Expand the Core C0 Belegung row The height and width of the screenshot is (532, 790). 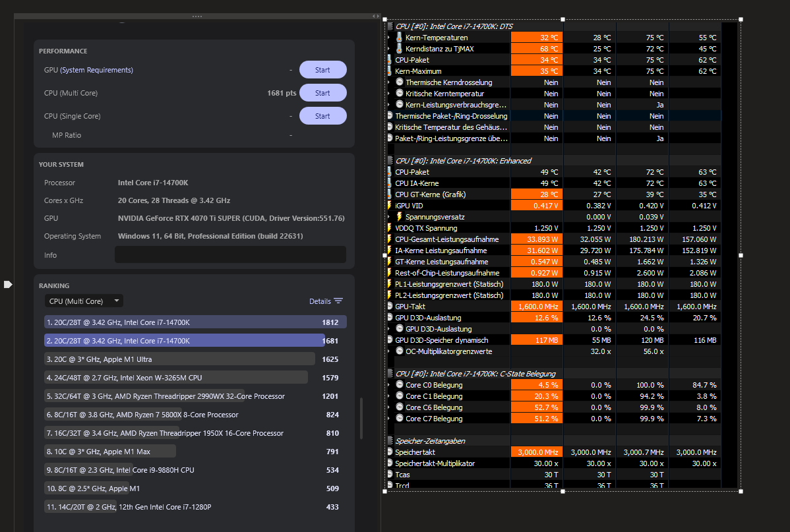pyautogui.click(x=388, y=385)
